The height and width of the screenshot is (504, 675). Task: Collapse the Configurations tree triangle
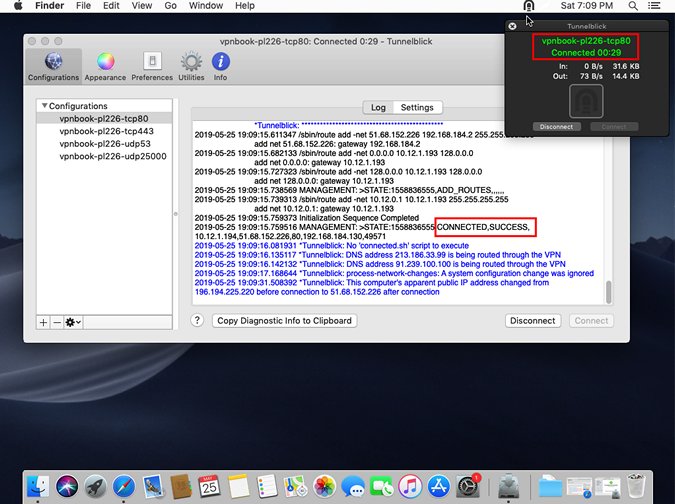pos(44,105)
